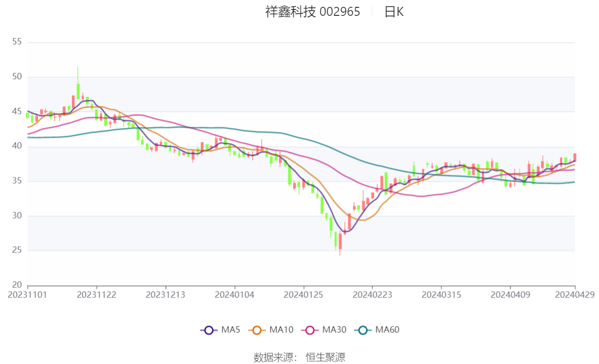Hide the MA5 line via its label
The image size is (599, 364).
pos(231,330)
